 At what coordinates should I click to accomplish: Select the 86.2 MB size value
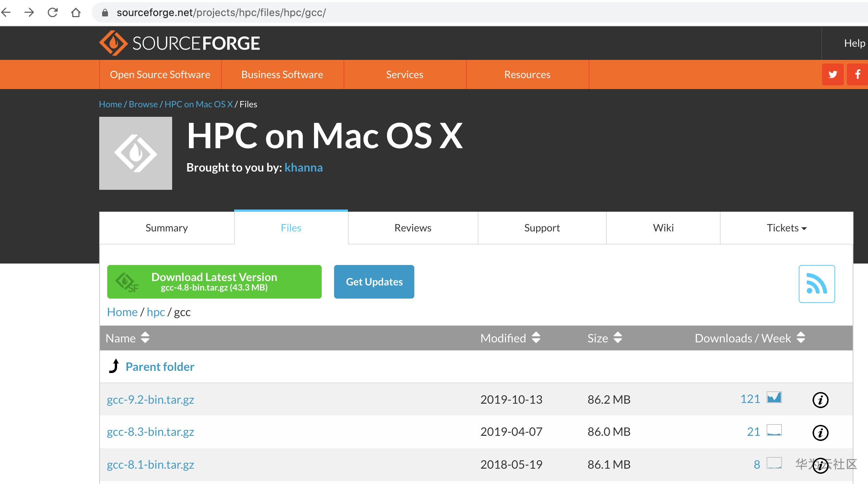pos(609,400)
